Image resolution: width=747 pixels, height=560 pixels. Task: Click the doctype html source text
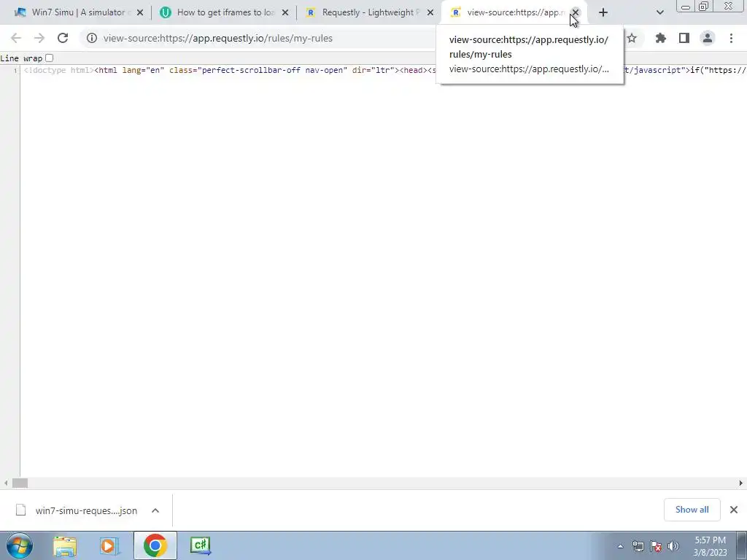[x=59, y=70]
